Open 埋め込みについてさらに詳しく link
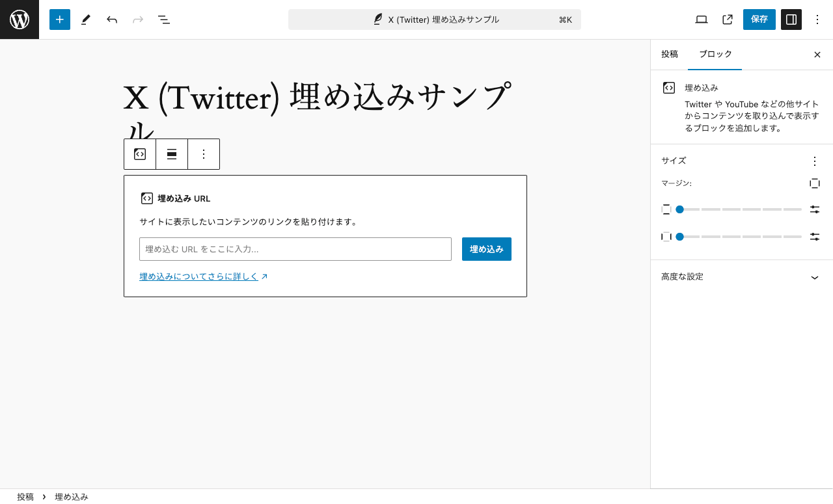 coord(204,276)
